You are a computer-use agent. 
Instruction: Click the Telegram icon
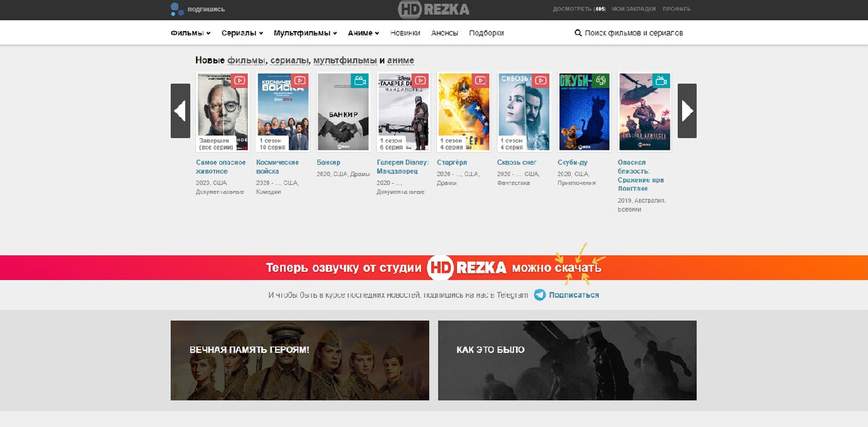click(x=540, y=295)
